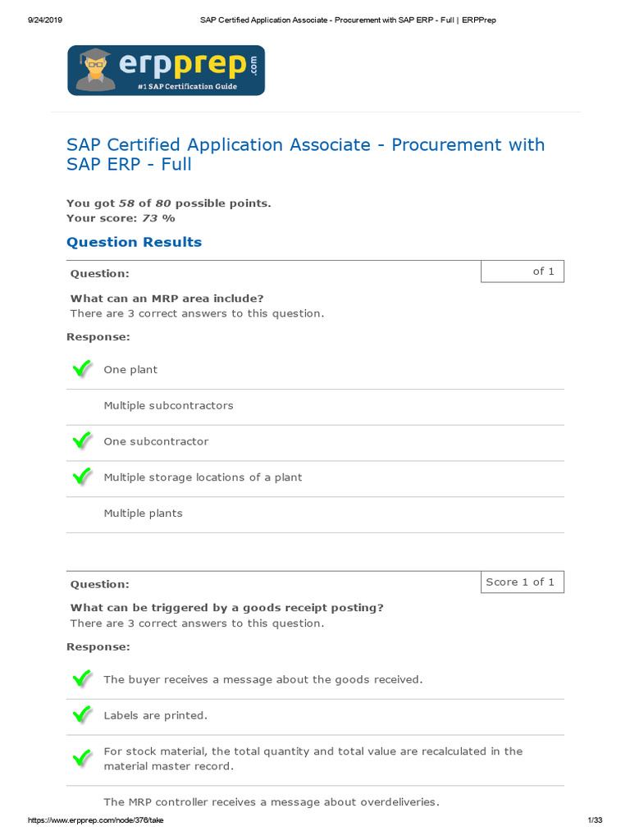Click checkmark beside buyer receives a message
Image resolution: width=630 pixels, height=840 pixels.
coord(82,679)
